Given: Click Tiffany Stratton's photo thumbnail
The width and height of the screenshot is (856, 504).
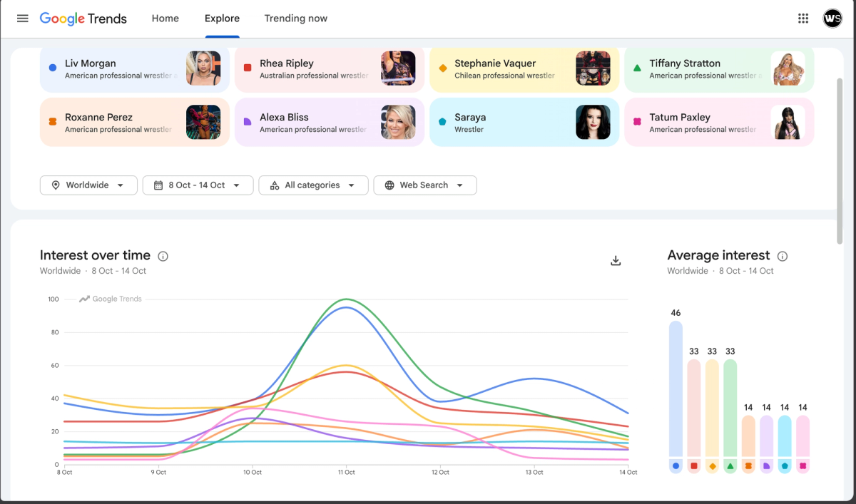Looking at the screenshot, I should (x=788, y=68).
